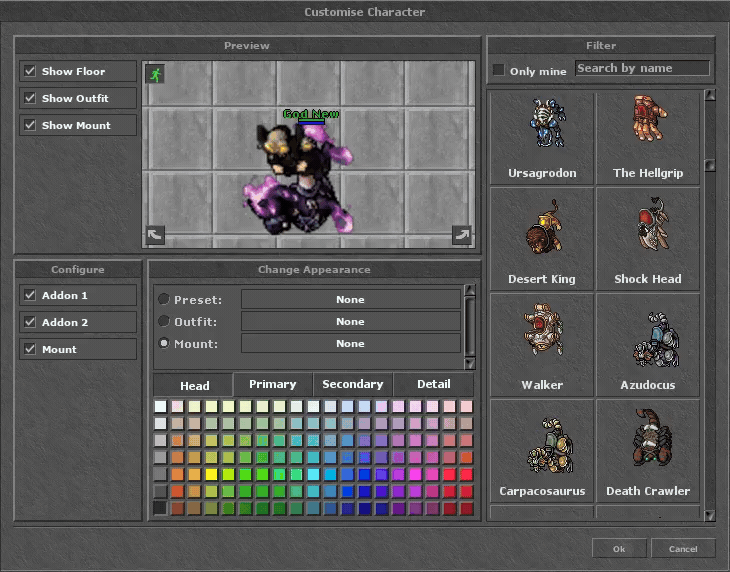Switch to the Detail color tab

[433, 384]
